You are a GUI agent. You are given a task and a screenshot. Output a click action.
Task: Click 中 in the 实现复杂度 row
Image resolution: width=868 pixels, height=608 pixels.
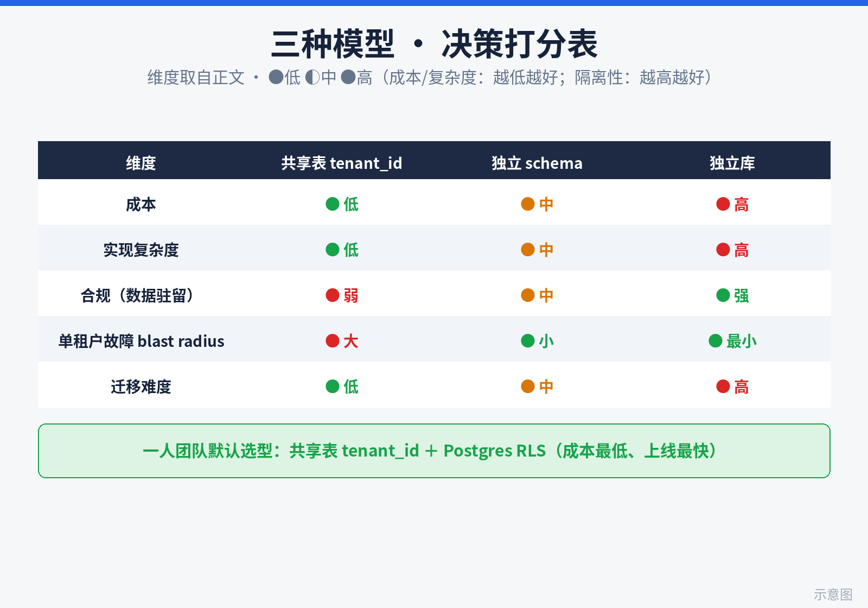coord(537,250)
